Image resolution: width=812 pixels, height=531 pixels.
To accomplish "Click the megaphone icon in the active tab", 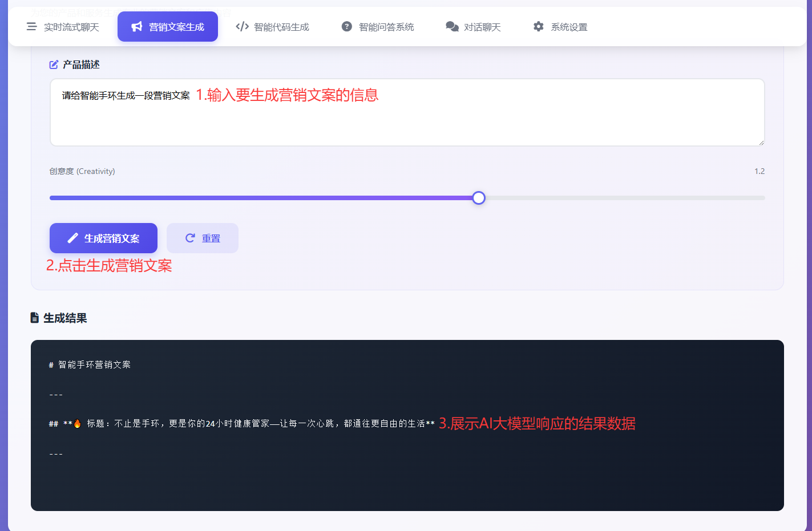I will point(137,27).
